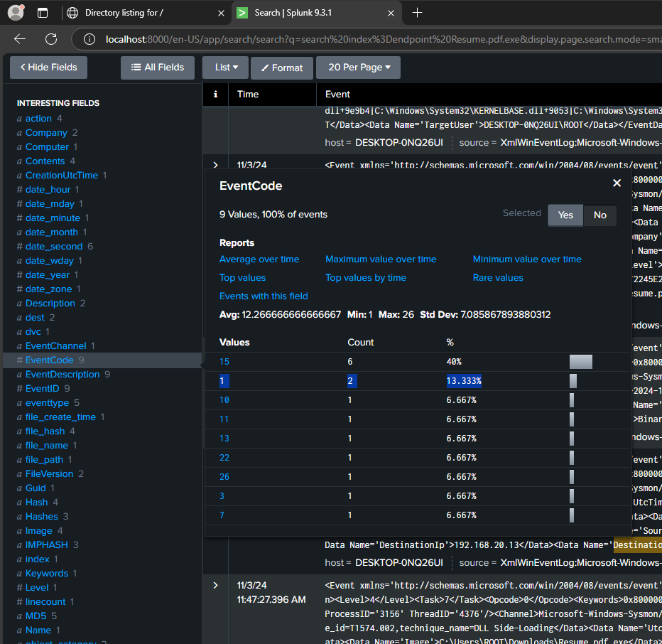Image resolution: width=662 pixels, height=644 pixels.
Task: Click the tab overview icon
Action: click(43, 13)
